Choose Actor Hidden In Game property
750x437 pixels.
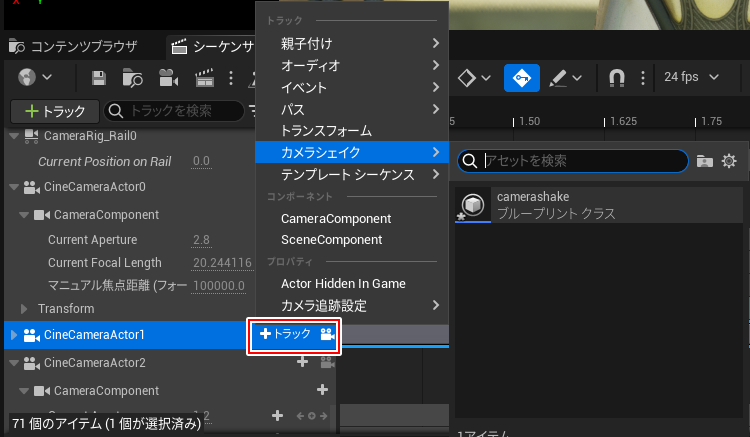point(343,284)
